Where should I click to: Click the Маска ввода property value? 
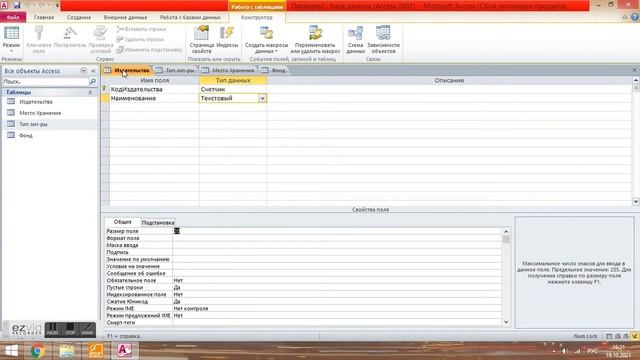[337, 245]
